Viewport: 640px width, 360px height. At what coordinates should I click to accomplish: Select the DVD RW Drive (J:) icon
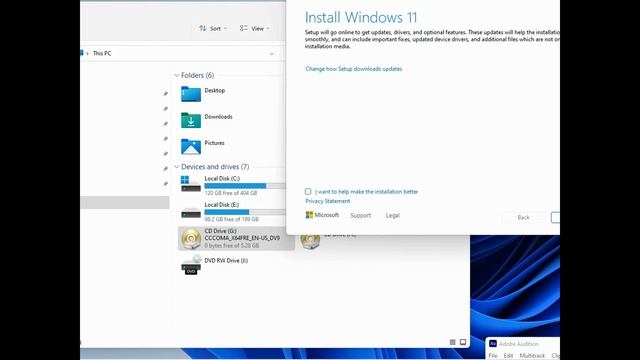pyautogui.click(x=191, y=264)
